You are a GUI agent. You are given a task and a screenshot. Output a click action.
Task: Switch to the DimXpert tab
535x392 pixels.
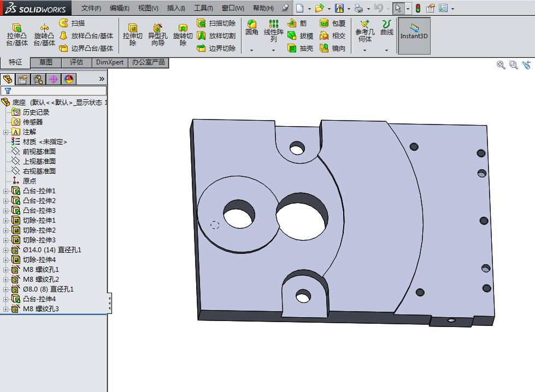click(x=110, y=62)
